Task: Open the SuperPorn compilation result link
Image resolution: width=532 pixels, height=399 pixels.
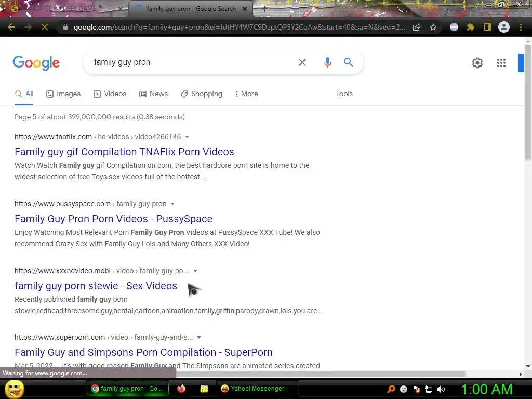Action: [143, 352]
